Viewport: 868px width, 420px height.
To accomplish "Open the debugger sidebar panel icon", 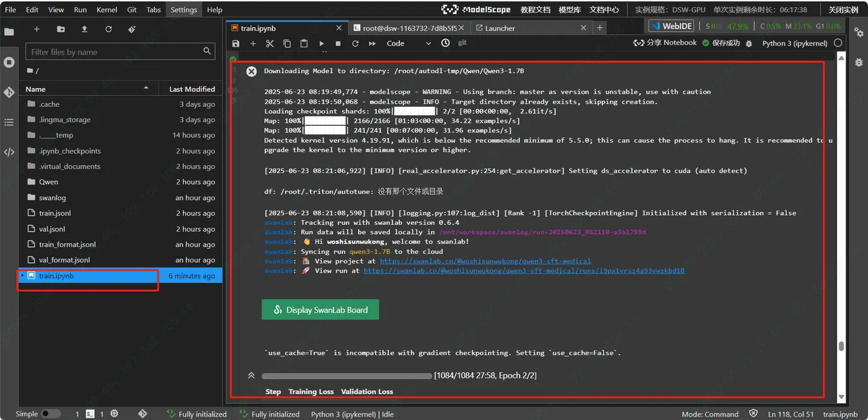I will pos(859,62).
